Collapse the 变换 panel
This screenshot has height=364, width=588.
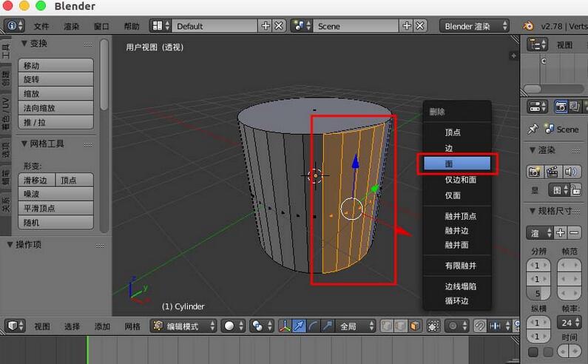[24, 43]
